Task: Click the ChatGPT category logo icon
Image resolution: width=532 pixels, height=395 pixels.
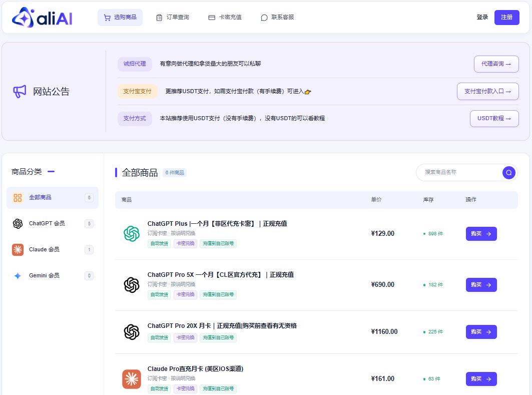Action: click(18, 224)
